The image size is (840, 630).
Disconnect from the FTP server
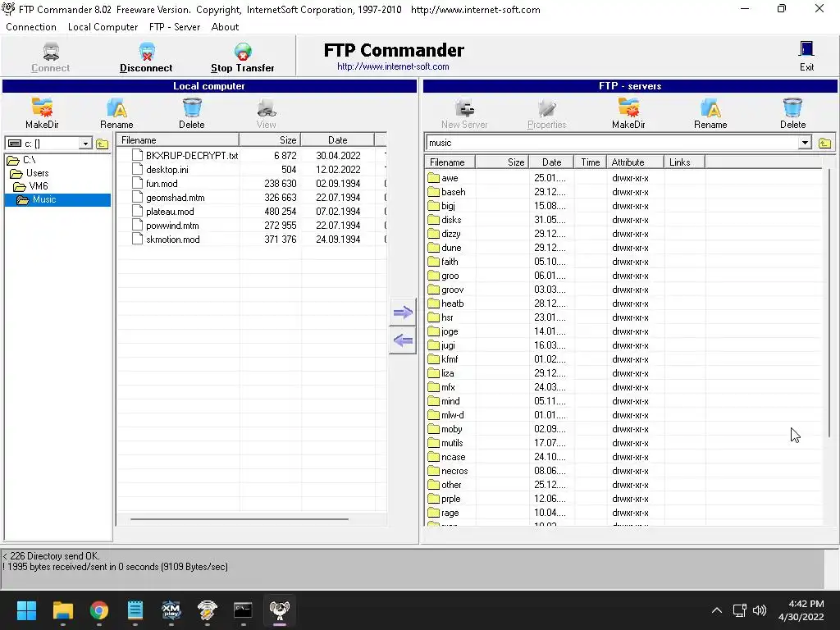(146, 57)
